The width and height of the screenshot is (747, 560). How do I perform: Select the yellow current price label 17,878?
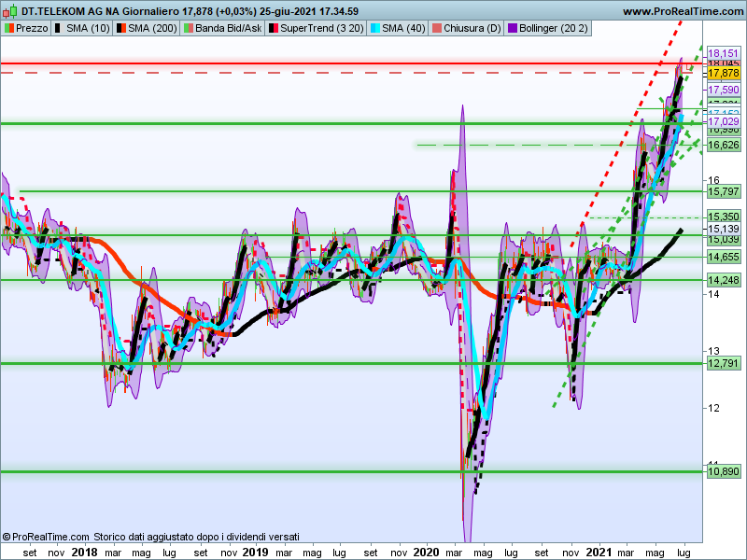coord(723,73)
